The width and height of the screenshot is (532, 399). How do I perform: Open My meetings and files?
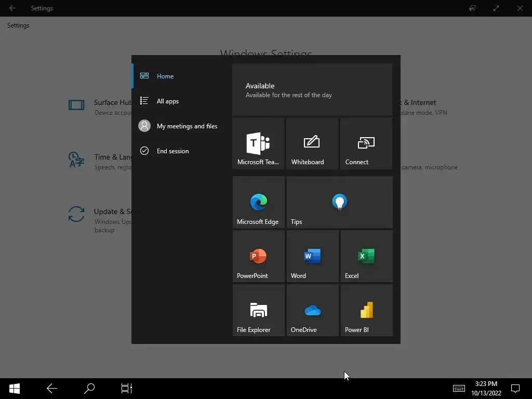(179, 126)
